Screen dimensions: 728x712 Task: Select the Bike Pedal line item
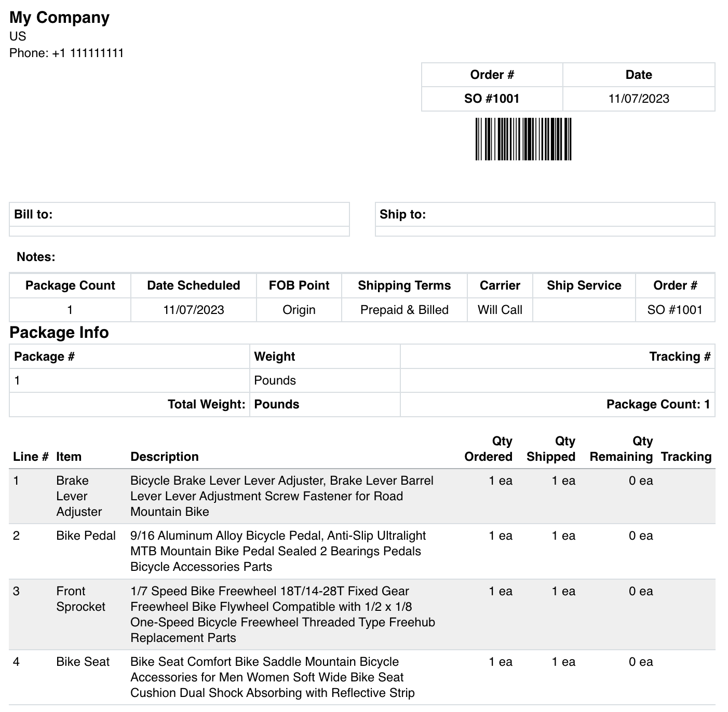pos(362,552)
